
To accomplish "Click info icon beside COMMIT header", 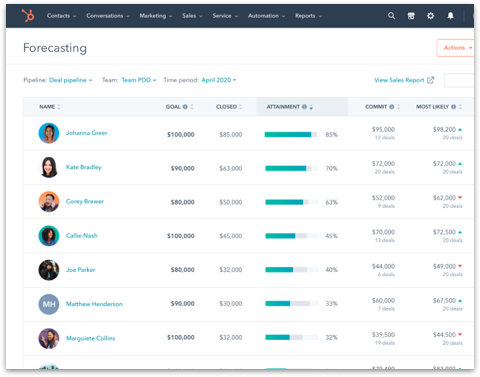I will pyautogui.click(x=392, y=107).
